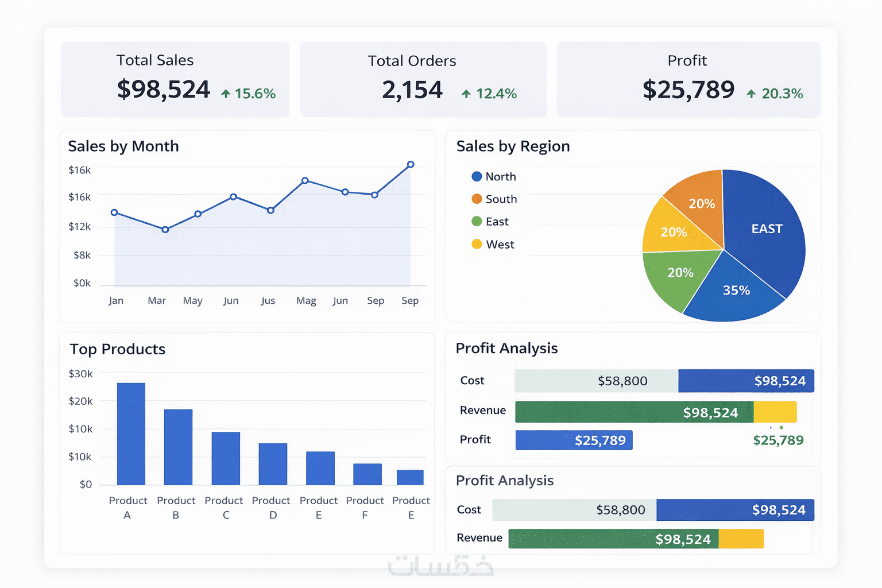Toggle the East legend green dot

pos(477,221)
